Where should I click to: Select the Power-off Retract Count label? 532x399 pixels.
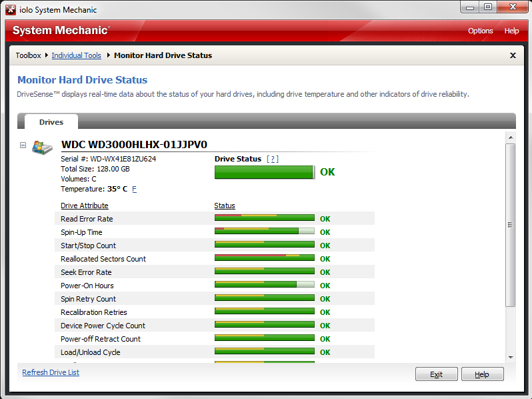point(101,339)
